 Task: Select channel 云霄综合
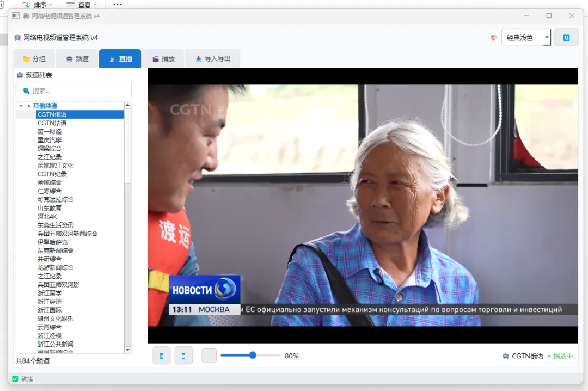pos(49,327)
